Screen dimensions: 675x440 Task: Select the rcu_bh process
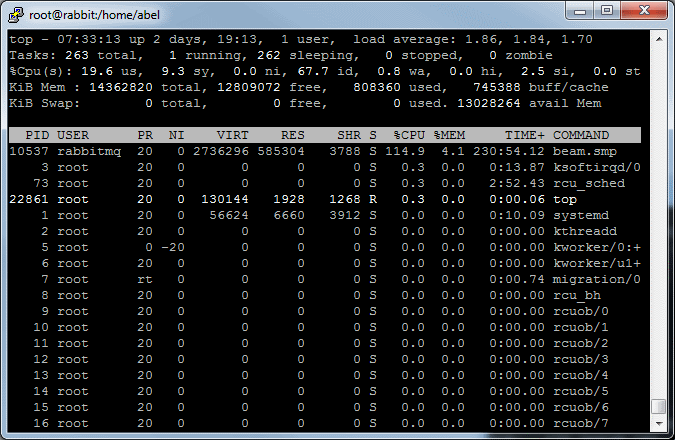577,296
